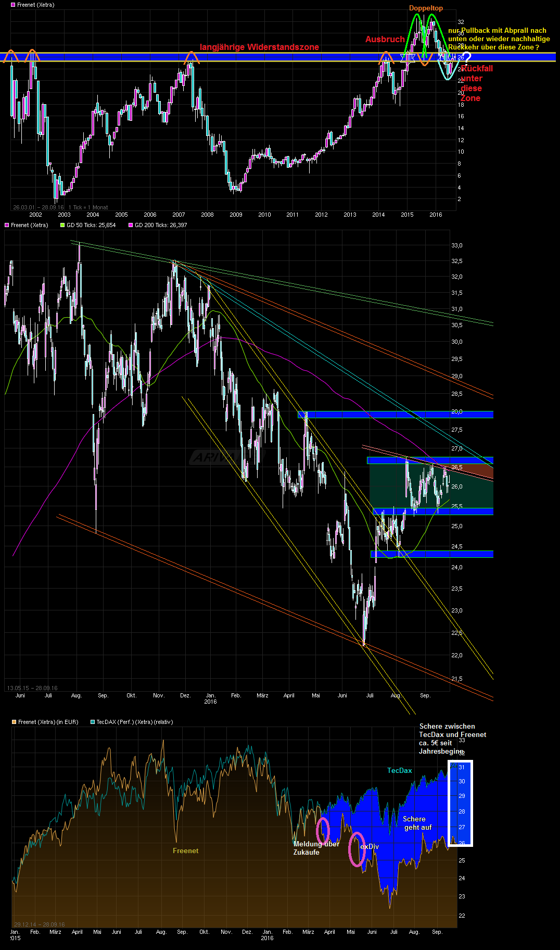
Task: Click the yellow 'nur Pullback mit Abprall' note
Action: click(x=499, y=39)
